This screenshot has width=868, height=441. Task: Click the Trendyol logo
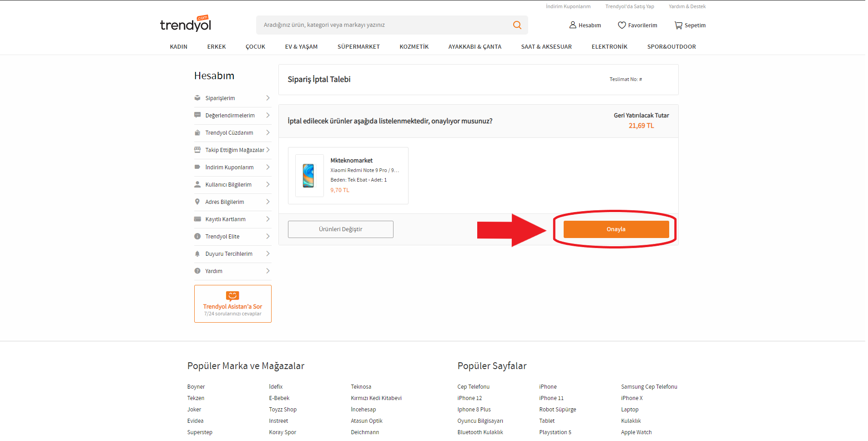click(186, 24)
